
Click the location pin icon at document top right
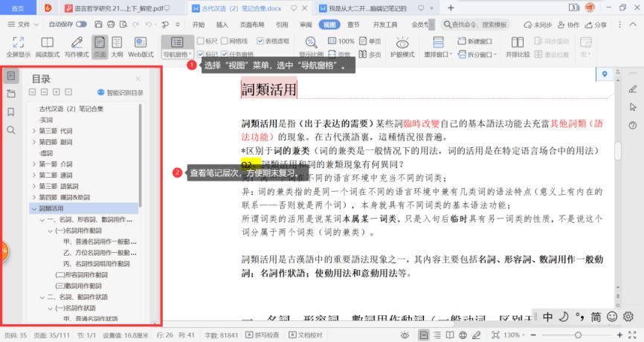(x=605, y=74)
